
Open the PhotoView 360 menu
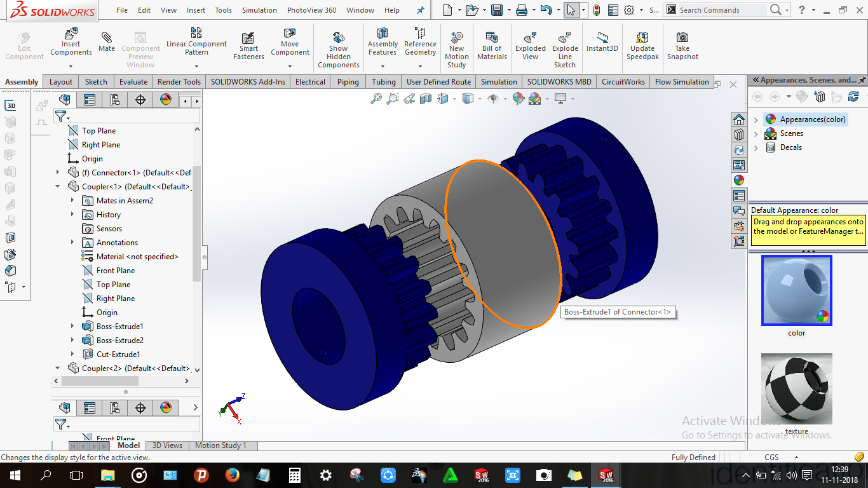[x=311, y=10]
